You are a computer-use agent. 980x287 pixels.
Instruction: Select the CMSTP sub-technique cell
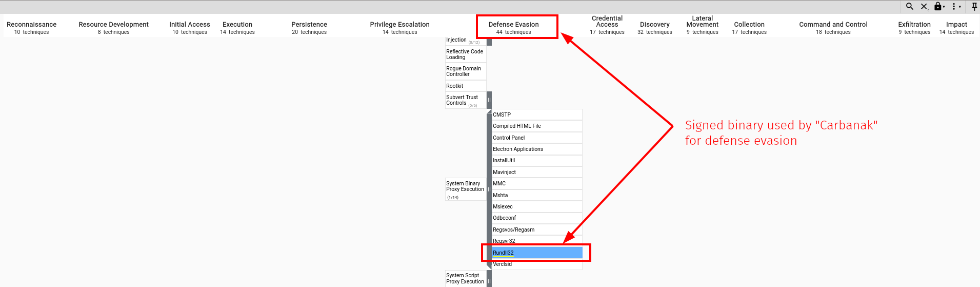pos(536,114)
